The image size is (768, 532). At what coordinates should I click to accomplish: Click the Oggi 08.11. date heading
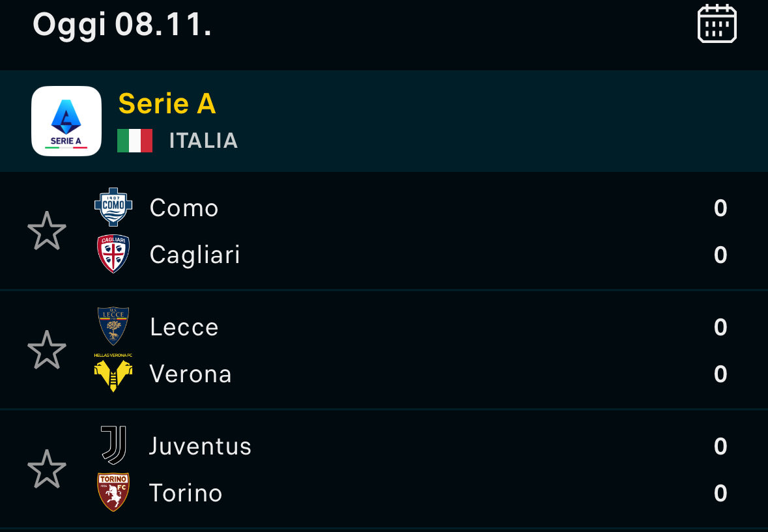point(122,25)
